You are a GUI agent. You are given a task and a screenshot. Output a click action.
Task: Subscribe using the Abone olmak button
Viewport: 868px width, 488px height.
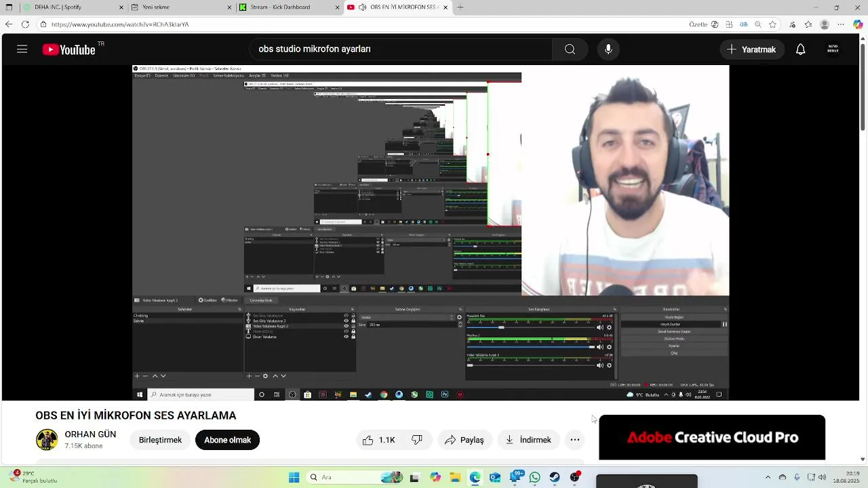click(x=227, y=440)
